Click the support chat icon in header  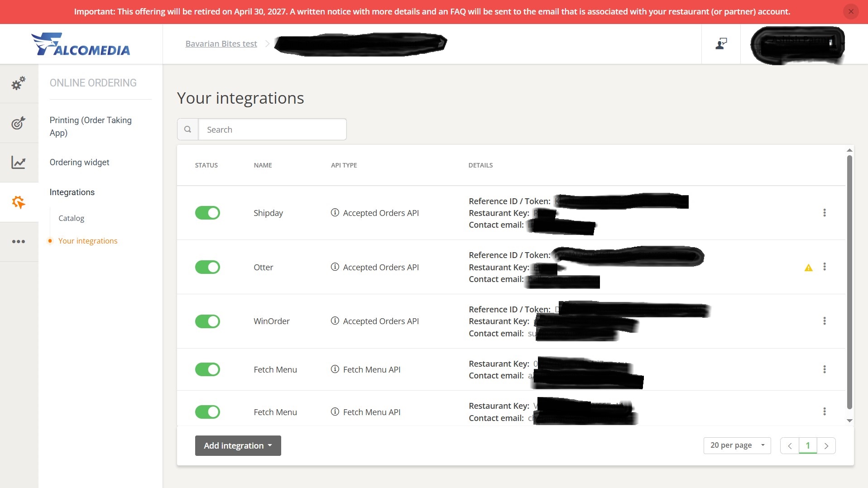pos(721,43)
